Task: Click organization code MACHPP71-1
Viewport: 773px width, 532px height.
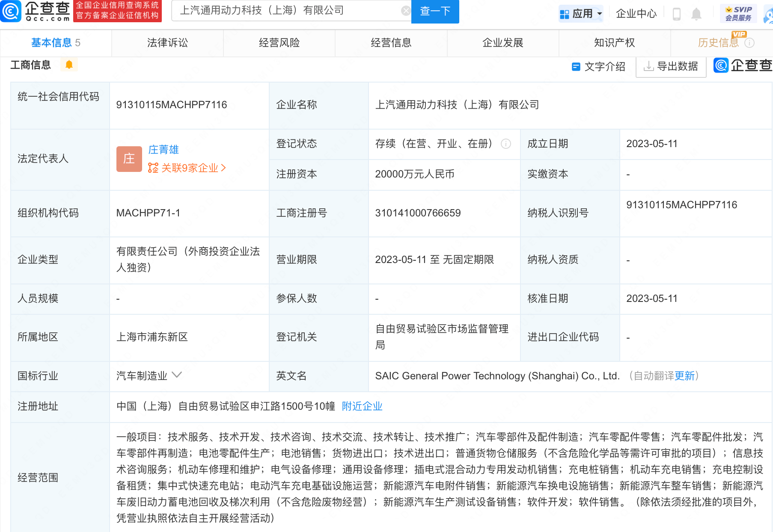Action: [148, 213]
